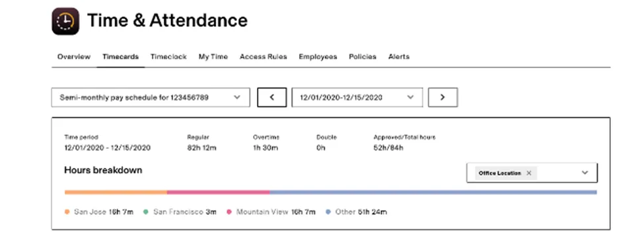
Task: Switch to the Policies tab
Action: (x=363, y=57)
